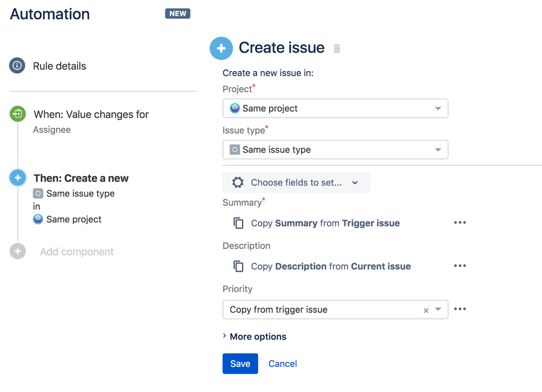Cancel the Create issue configuration

tap(282, 363)
